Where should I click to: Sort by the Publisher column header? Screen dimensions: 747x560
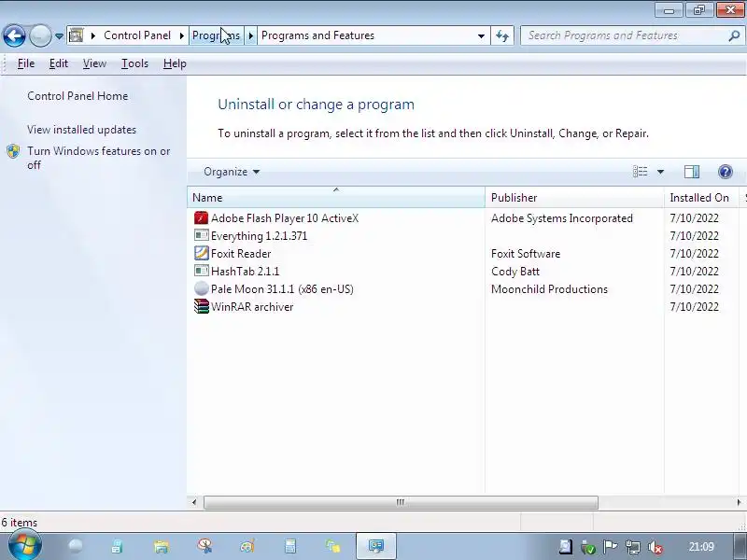pyautogui.click(x=574, y=198)
